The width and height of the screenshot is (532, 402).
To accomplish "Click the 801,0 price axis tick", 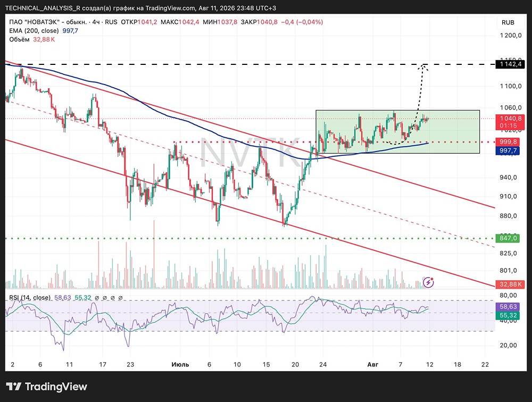I will coord(508,270).
